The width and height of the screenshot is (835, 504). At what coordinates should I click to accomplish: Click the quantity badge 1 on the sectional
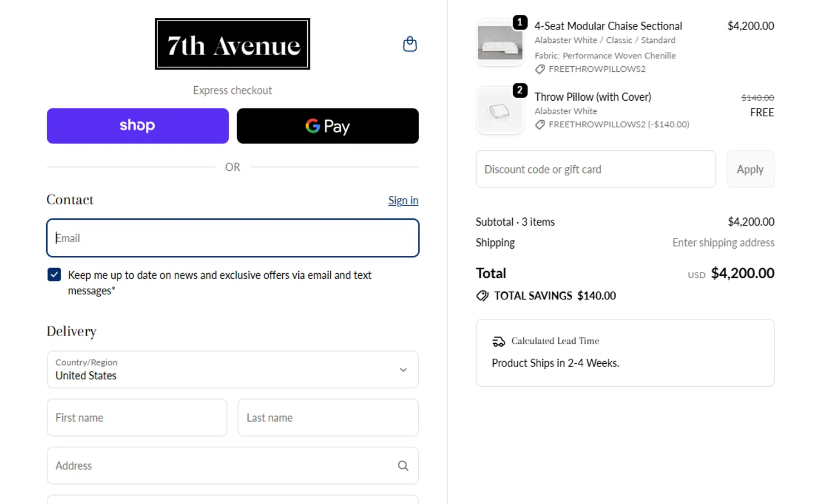pyautogui.click(x=520, y=22)
